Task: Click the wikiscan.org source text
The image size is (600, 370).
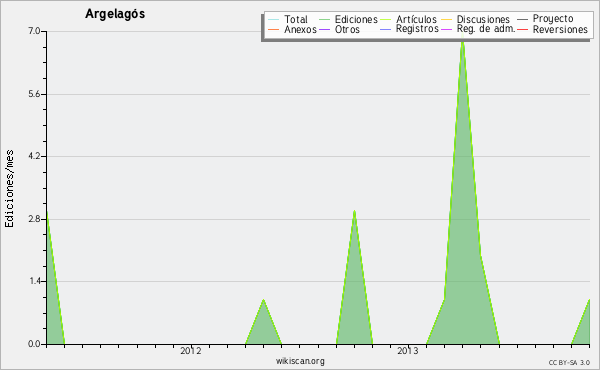Action: tap(300, 361)
